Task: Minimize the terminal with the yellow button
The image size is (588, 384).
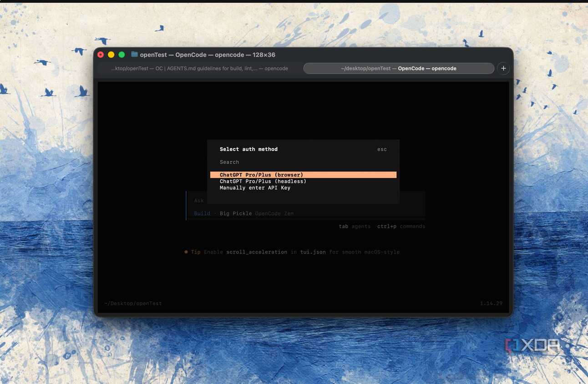Action: point(111,55)
